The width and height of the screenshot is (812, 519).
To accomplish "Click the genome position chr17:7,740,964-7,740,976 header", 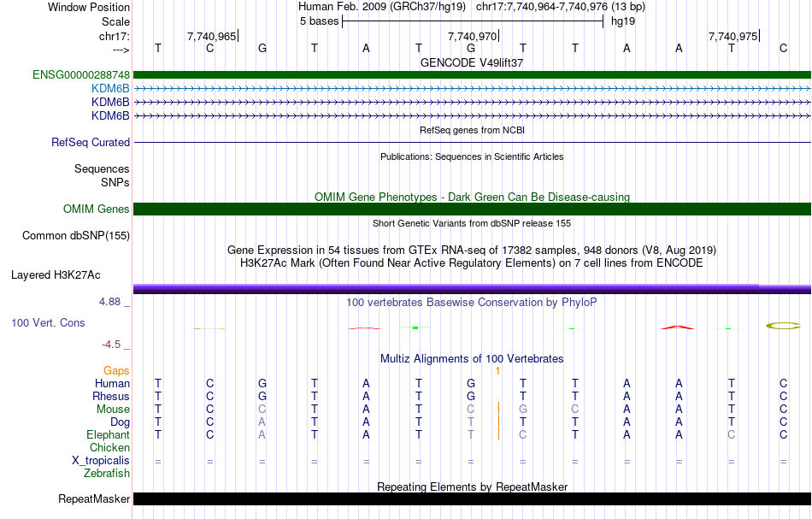I will 542,7.
